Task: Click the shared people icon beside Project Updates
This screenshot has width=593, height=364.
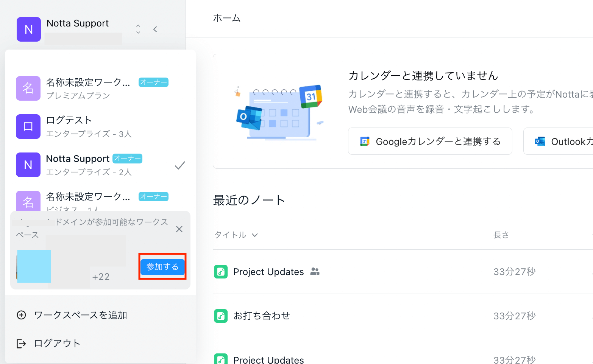Action: pos(315,271)
